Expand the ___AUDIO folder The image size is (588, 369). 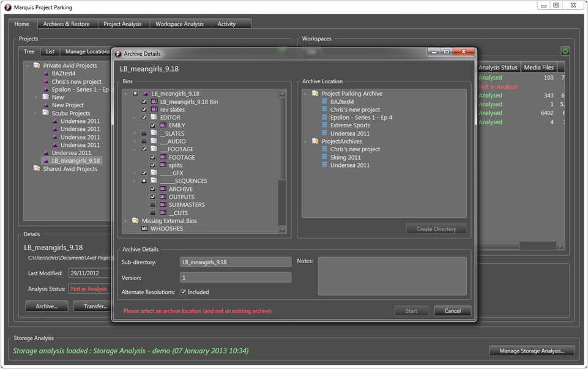tap(135, 141)
